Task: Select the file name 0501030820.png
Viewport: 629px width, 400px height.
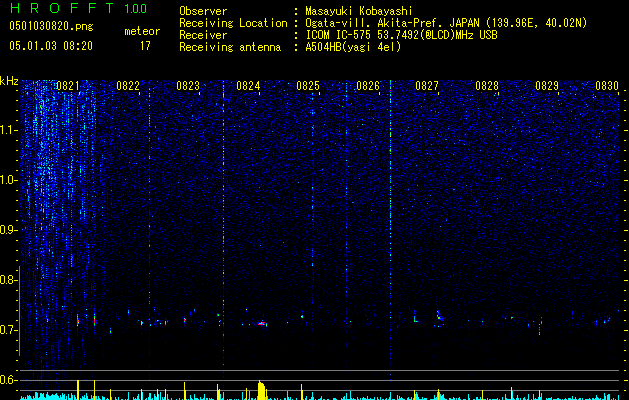Action: [x=51, y=26]
